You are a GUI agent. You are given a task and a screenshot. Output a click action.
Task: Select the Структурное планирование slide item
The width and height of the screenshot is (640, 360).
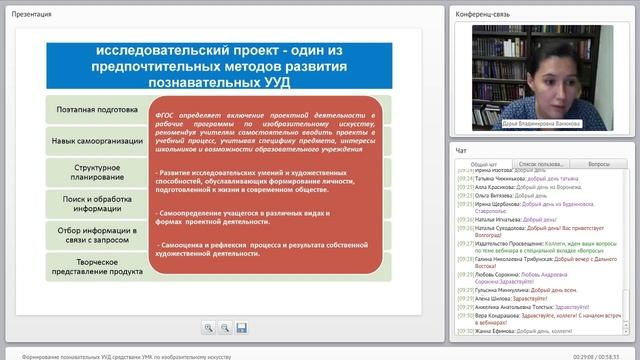97,172
